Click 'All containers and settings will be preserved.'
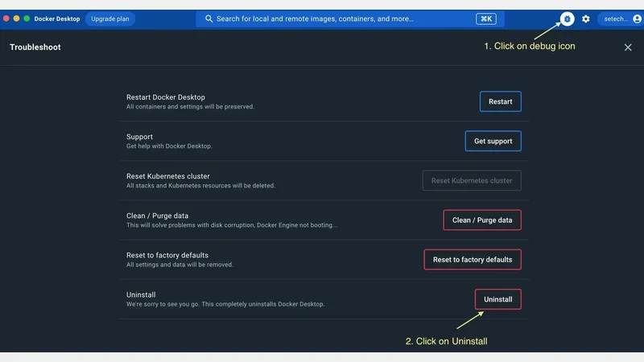The width and height of the screenshot is (644, 362). tap(190, 107)
